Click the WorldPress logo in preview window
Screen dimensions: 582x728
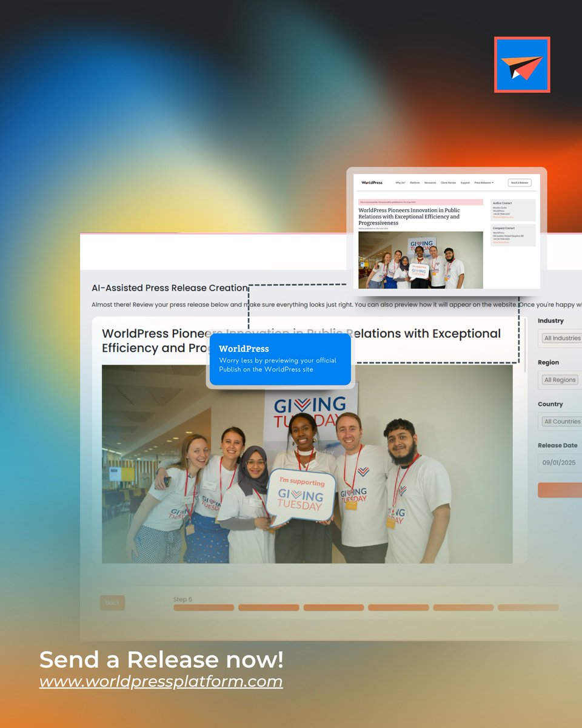click(x=372, y=183)
